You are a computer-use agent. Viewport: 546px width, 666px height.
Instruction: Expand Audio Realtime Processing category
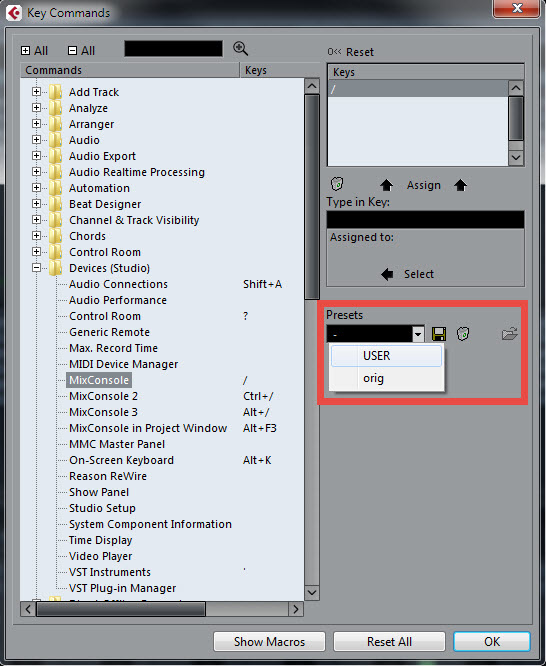tap(37, 172)
